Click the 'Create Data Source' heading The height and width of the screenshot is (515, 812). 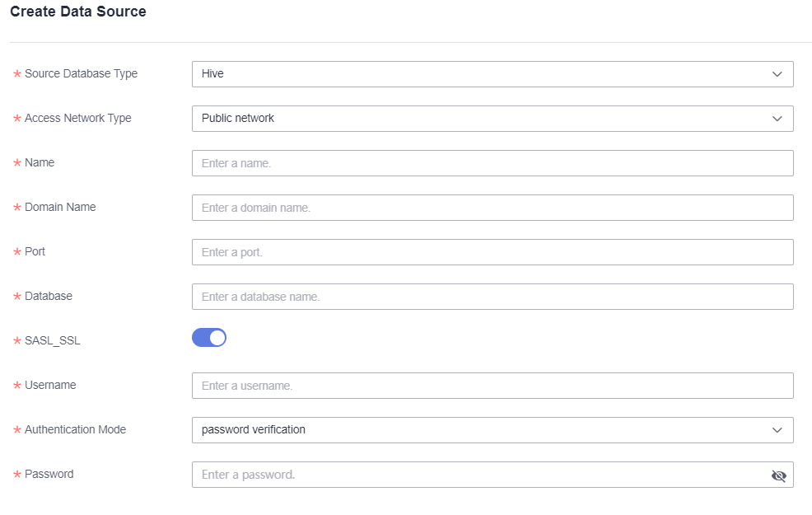(x=78, y=12)
